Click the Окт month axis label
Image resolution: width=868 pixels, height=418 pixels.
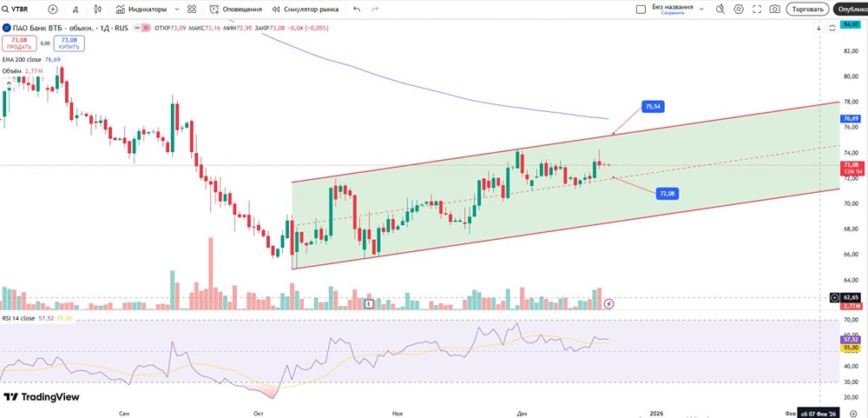click(259, 413)
